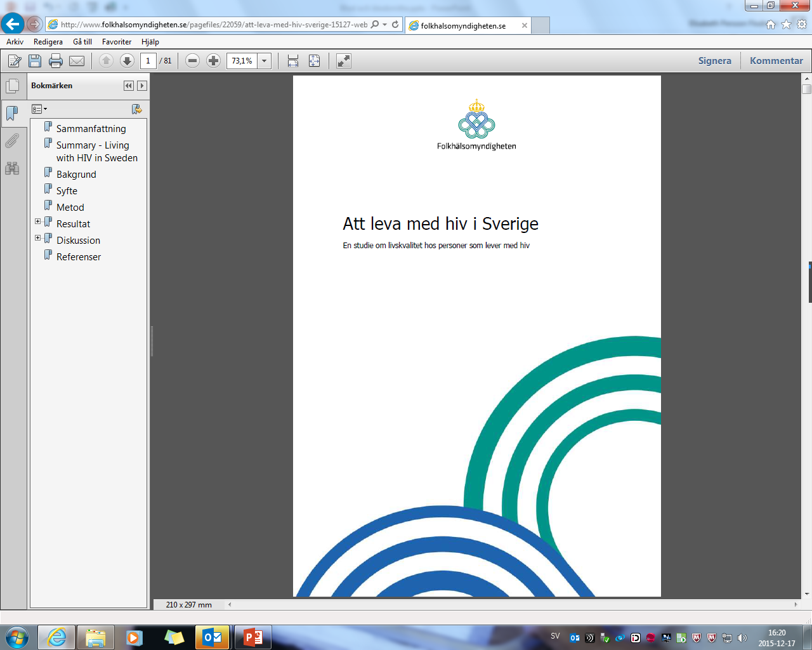Click the page number field
Screen dimensions: 812x650
(x=148, y=61)
